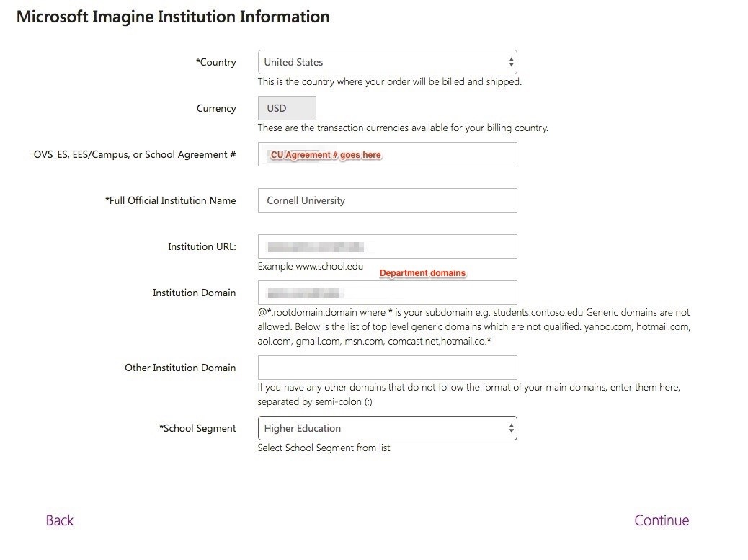Click the Institution URL input field
Viewport: 748px width, 560px height.
point(388,246)
